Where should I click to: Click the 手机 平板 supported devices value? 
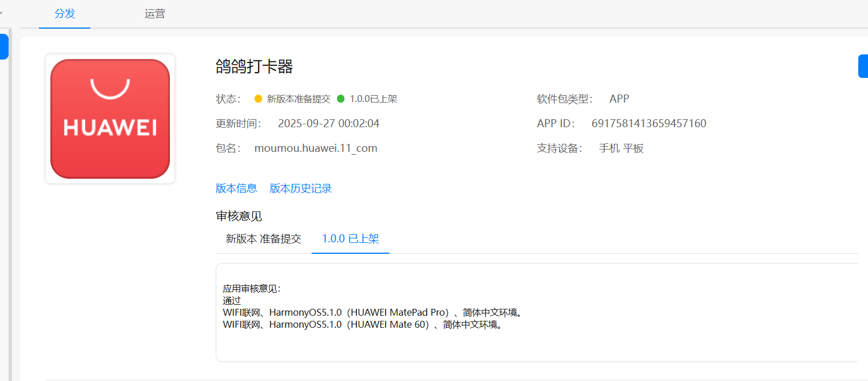(x=621, y=148)
